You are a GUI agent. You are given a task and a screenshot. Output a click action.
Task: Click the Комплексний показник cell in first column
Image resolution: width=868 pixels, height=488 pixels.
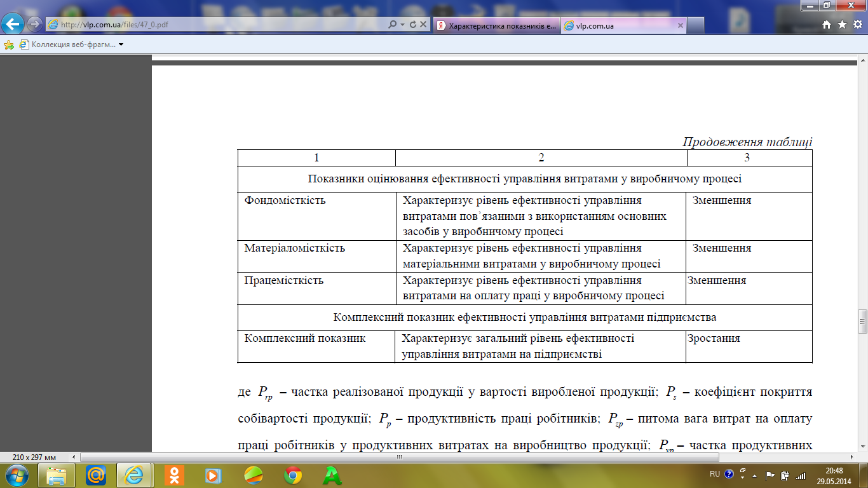(x=316, y=346)
